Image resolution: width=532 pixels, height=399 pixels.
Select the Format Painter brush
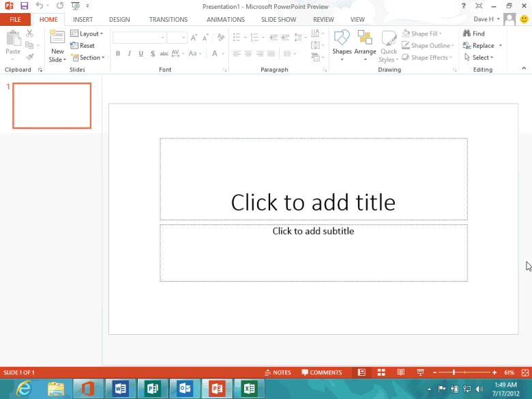pyautogui.click(x=30, y=57)
